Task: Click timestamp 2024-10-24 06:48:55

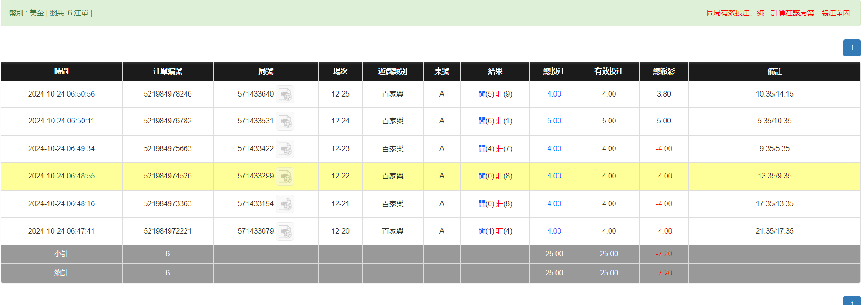Action: click(x=62, y=176)
